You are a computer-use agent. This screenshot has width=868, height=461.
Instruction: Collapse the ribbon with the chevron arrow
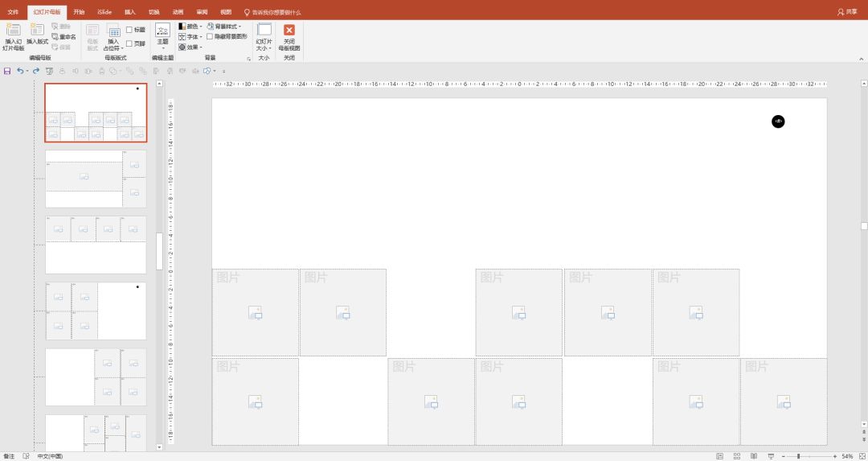click(x=861, y=59)
